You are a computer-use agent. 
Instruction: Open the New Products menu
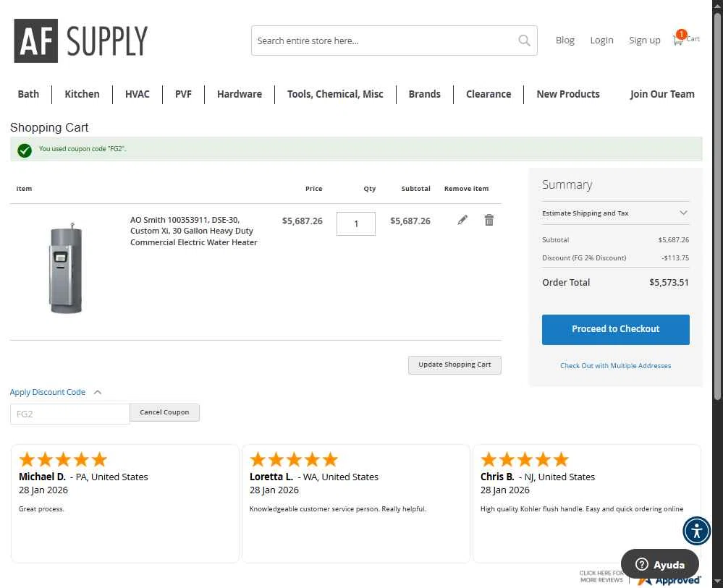point(568,94)
